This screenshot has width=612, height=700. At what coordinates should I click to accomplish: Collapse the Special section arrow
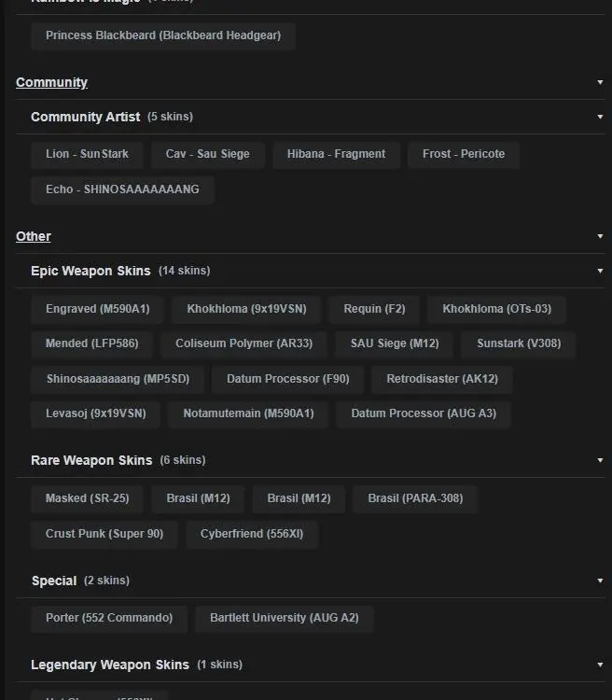point(600,581)
